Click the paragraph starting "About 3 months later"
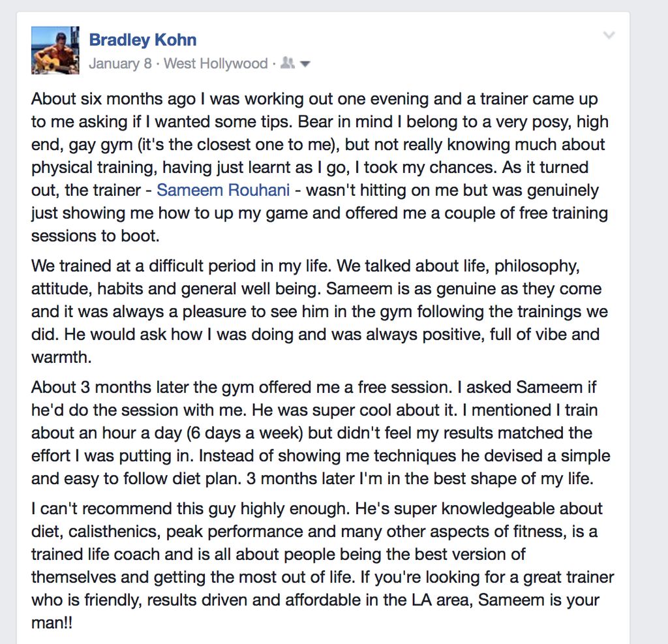The image size is (668, 644). (x=321, y=433)
